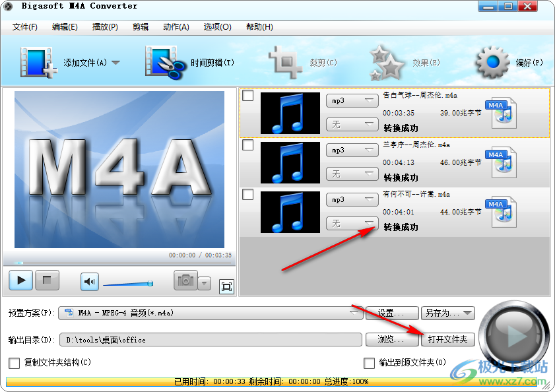The width and height of the screenshot is (555, 392).
Task: Click the 00:04:01 duration text
Action: point(399,212)
